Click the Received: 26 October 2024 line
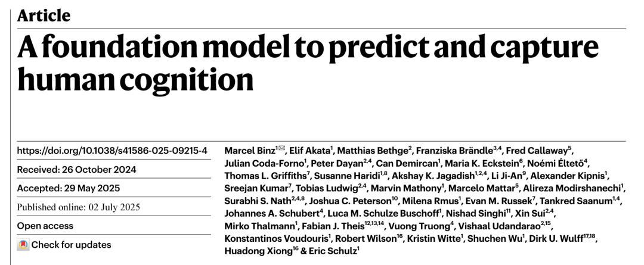Image resolution: width=644 pixels, height=265 pixels. pyautogui.click(x=76, y=169)
